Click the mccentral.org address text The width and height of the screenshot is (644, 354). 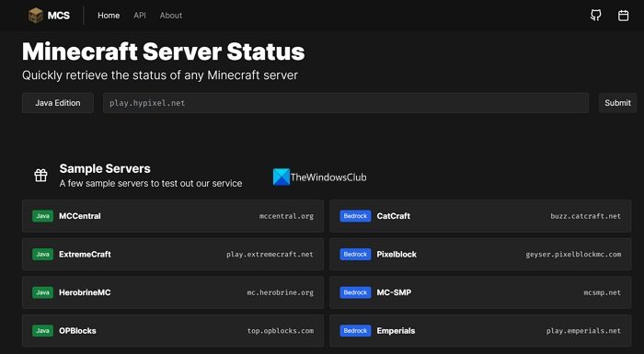pos(286,216)
